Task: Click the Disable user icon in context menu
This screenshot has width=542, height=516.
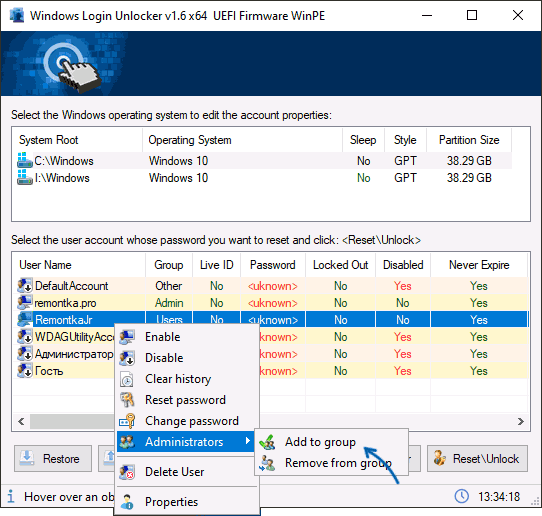Action: click(x=127, y=358)
